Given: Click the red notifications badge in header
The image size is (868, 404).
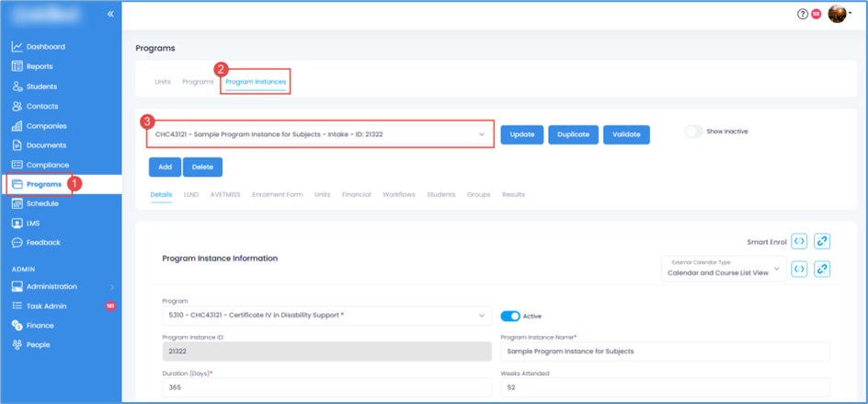Looking at the screenshot, I should pyautogui.click(x=816, y=14).
